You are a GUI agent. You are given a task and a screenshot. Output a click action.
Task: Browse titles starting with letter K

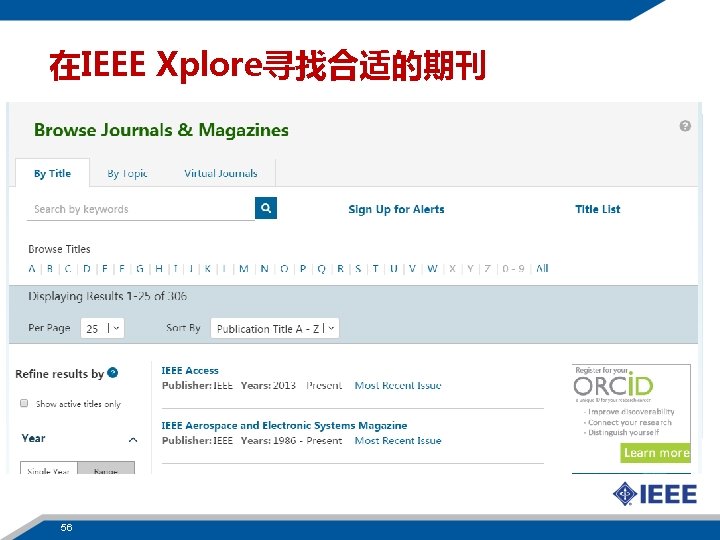click(208, 269)
